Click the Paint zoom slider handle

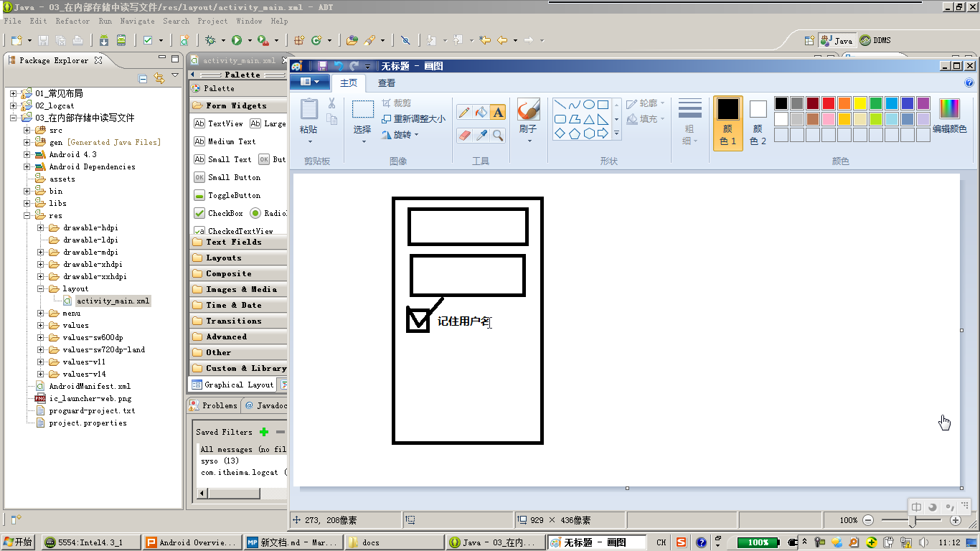pos(912,520)
